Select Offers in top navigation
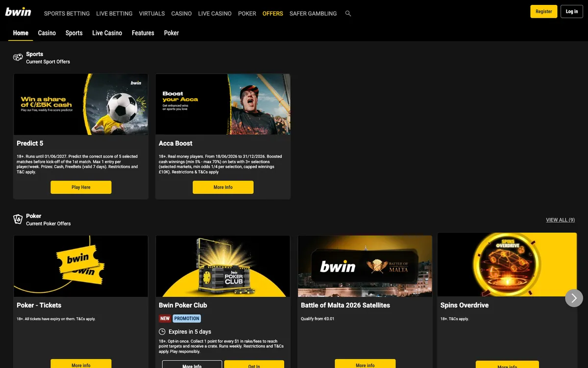The image size is (588, 368). click(273, 14)
